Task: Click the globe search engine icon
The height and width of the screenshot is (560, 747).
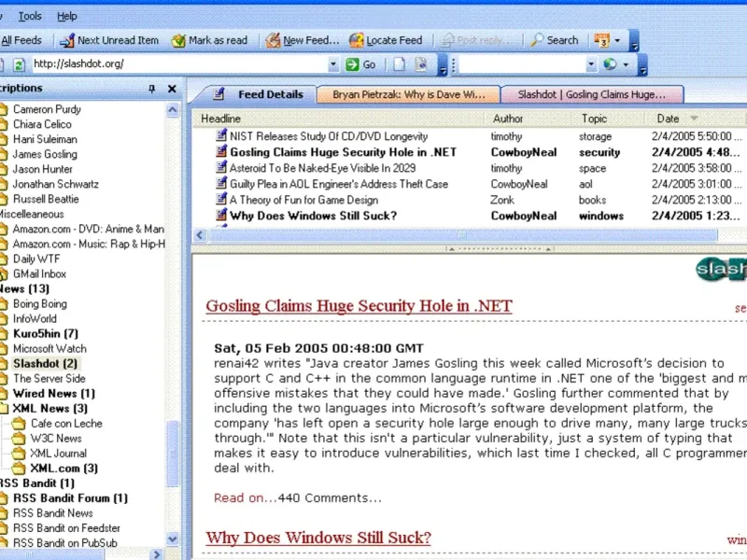Action: pos(610,64)
